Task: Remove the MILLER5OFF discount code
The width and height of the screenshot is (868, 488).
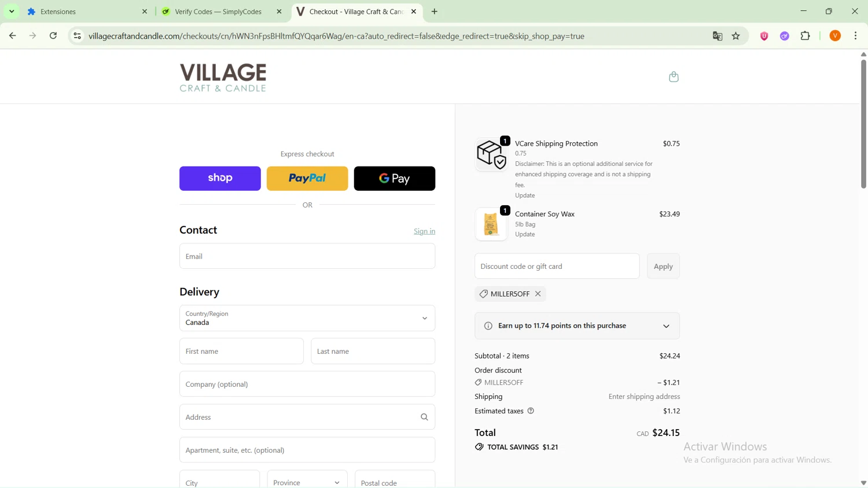Action: [x=538, y=294]
